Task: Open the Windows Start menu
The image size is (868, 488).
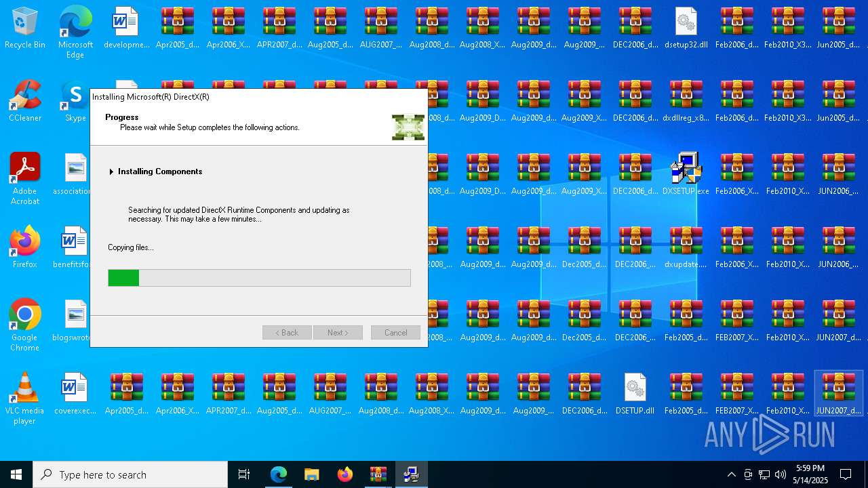Action: [16, 474]
